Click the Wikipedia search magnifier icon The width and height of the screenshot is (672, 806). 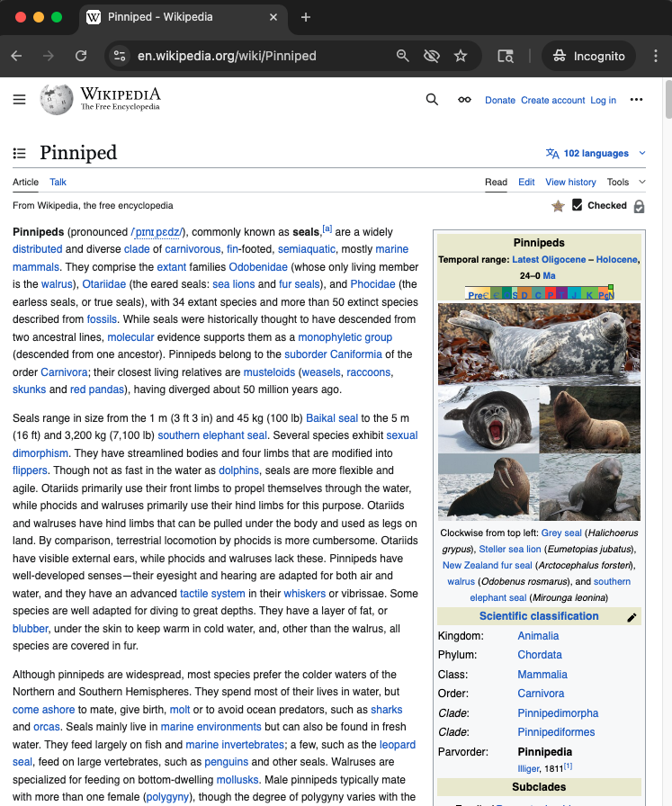pyautogui.click(x=432, y=100)
